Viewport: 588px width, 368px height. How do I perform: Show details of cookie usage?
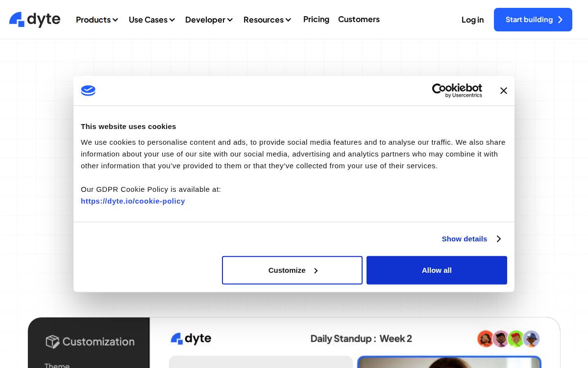pos(471,239)
